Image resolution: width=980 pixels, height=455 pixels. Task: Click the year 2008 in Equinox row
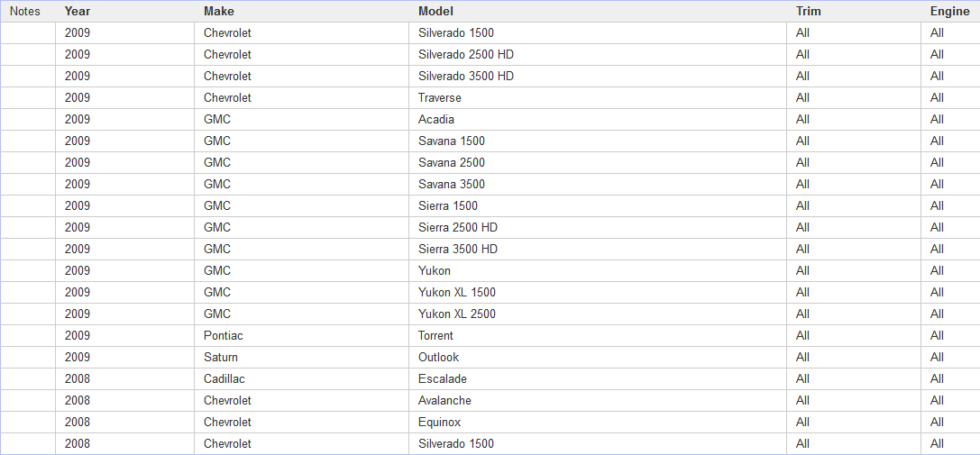pyautogui.click(x=125, y=422)
